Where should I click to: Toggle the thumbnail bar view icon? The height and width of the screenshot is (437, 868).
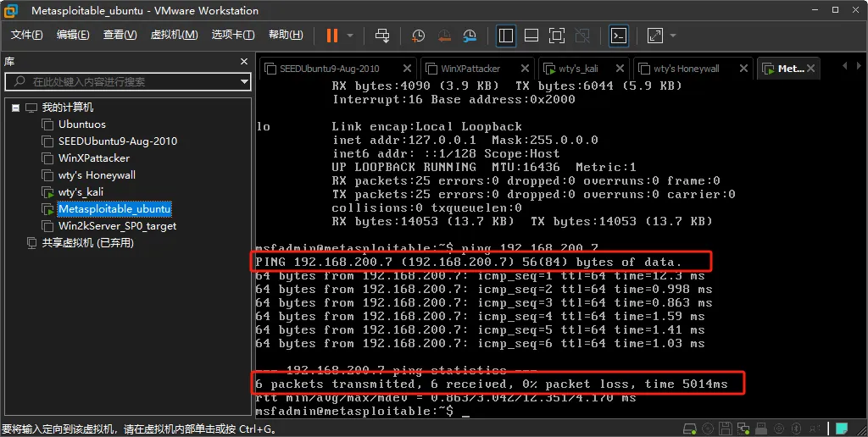(531, 36)
